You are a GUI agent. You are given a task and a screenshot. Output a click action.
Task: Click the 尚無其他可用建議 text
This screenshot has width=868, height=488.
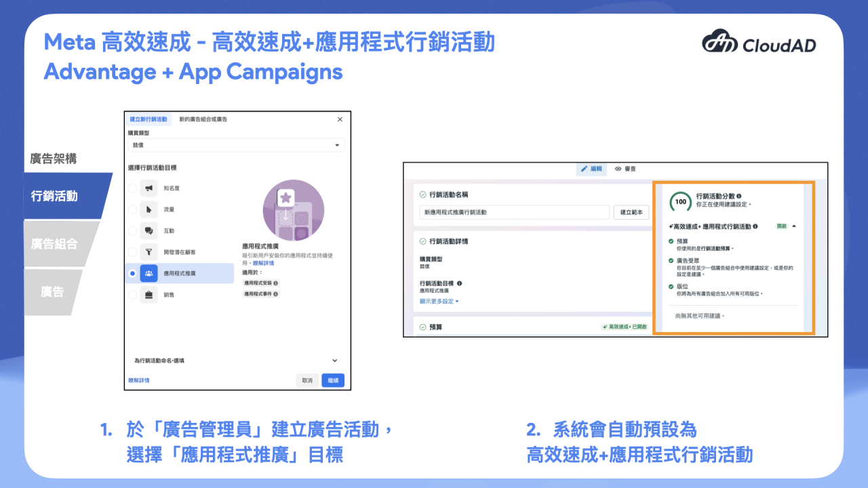pyautogui.click(x=700, y=316)
